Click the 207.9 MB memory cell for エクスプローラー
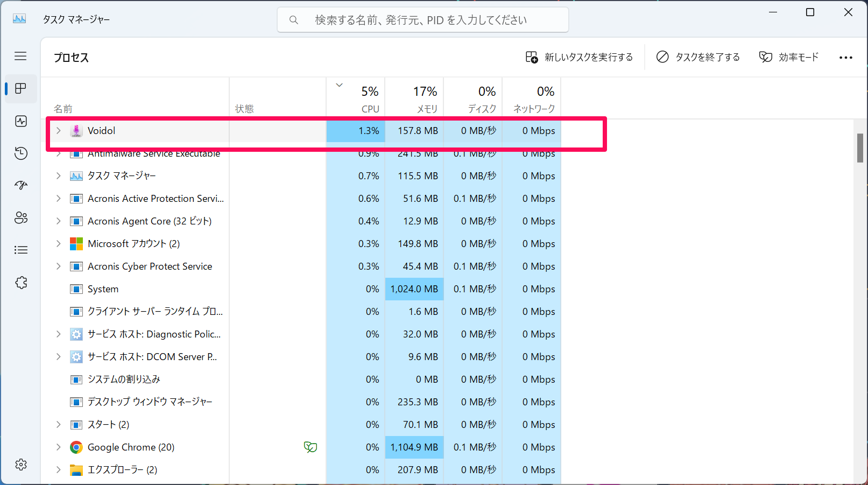This screenshot has width=868, height=485. (x=414, y=470)
